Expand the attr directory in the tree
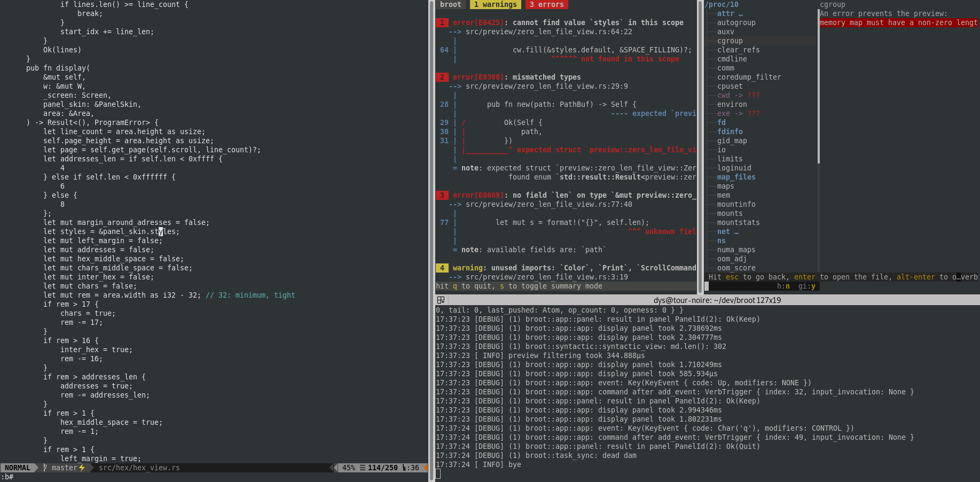The width and height of the screenshot is (980, 482). click(730, 13)
